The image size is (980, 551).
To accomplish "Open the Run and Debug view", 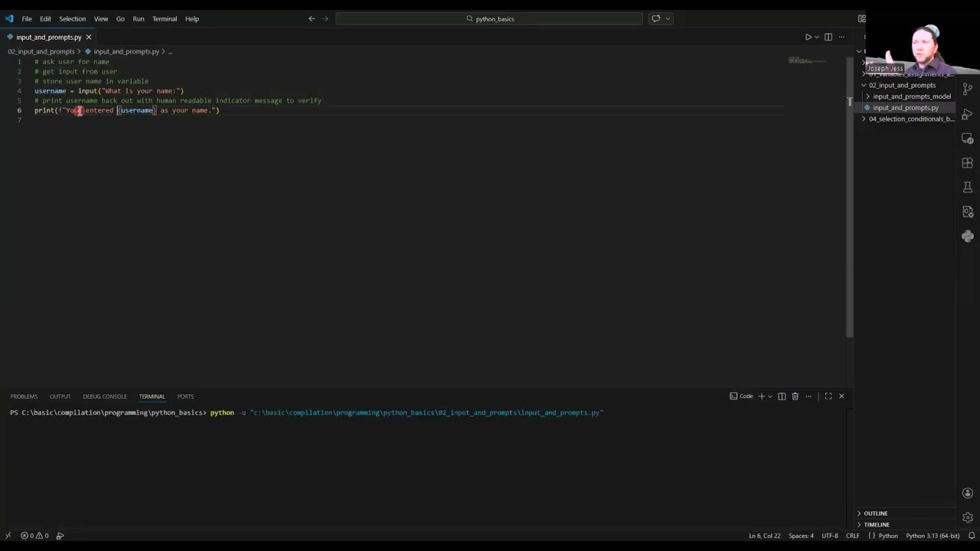I will (968, 114).
